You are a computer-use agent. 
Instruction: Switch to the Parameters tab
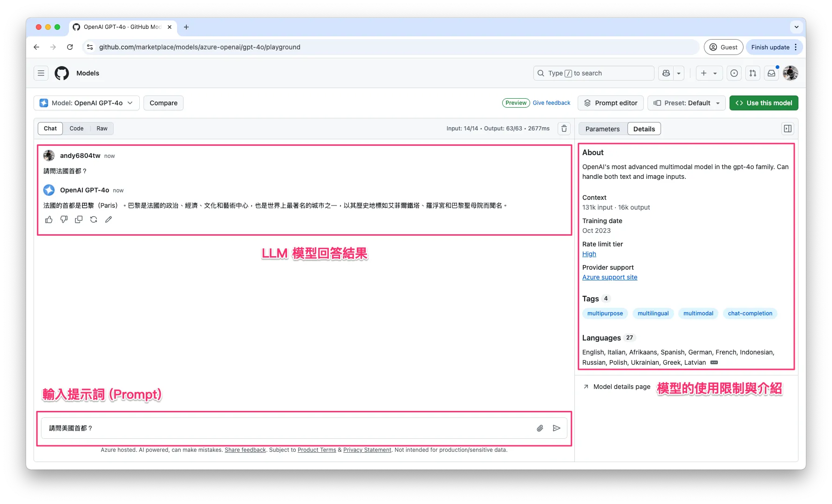[x=602, y=129]
